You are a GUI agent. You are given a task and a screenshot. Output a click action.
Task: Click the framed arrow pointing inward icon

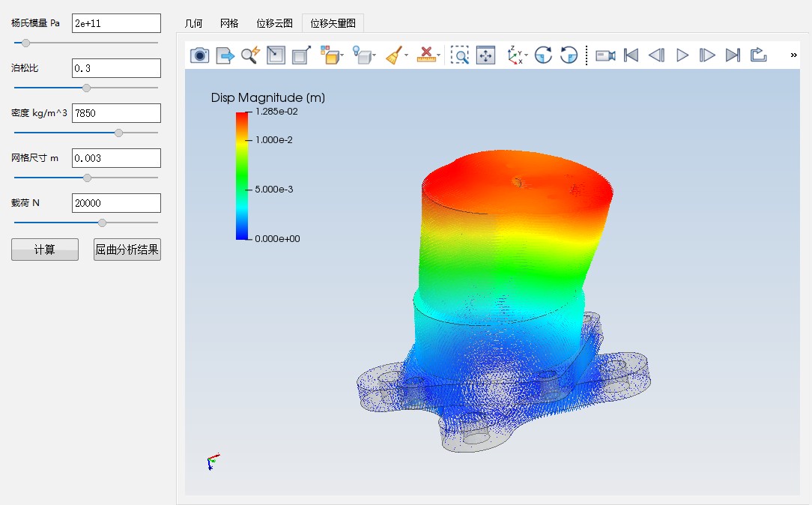point(276,55)
